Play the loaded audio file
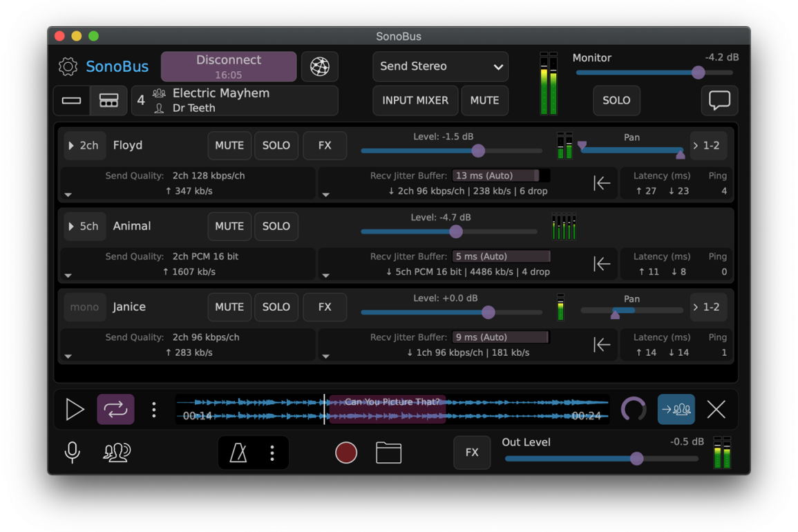This screenshot has height=532, width=798. 75,409
